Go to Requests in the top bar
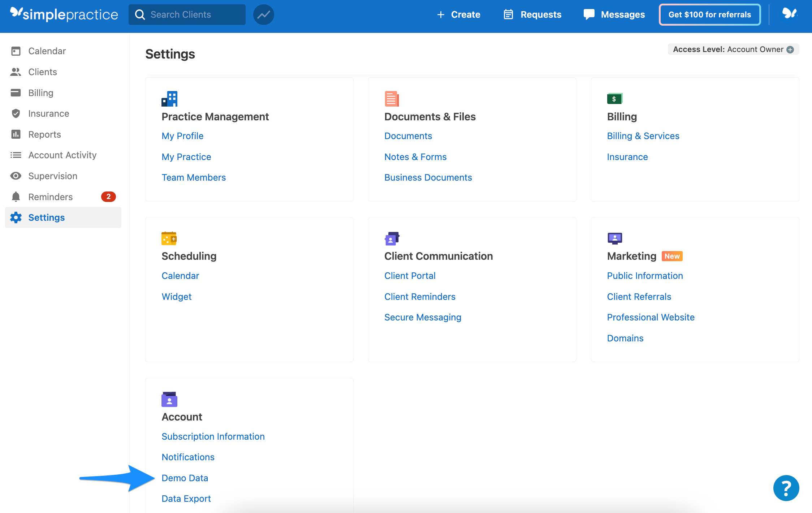This screenshot has width=812, height=513. tap(532, 14)
